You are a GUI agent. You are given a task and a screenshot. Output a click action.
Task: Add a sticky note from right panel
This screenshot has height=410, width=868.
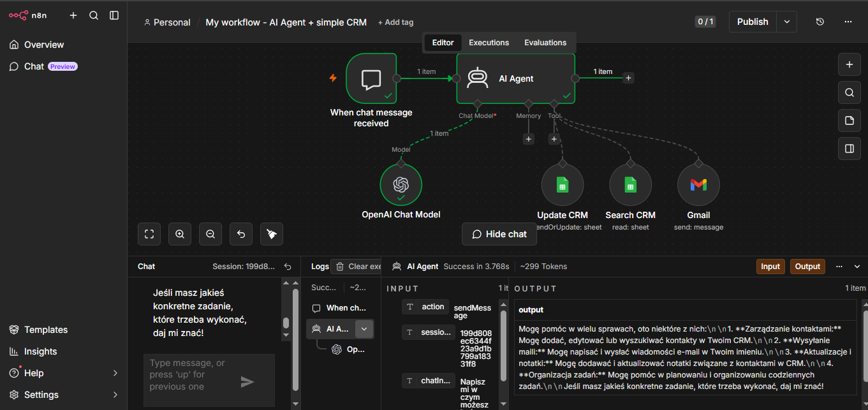pos(849,121)
